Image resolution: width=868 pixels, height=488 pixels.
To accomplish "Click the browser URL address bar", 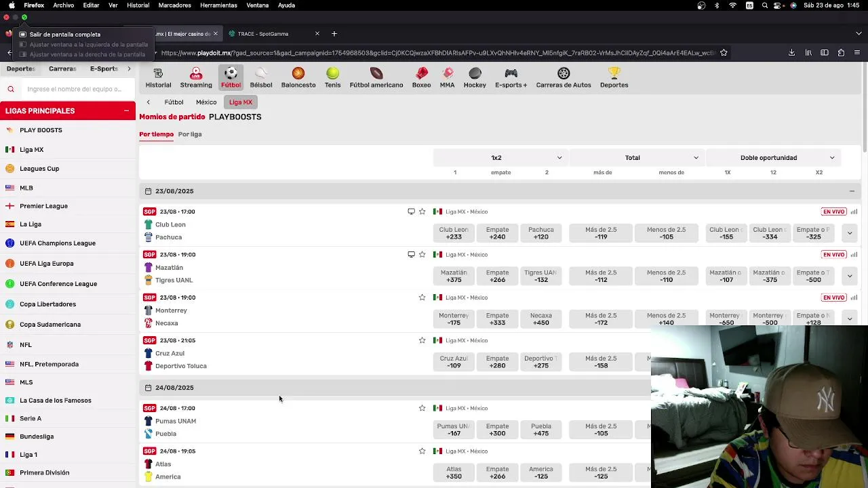I will coord(437,53).
